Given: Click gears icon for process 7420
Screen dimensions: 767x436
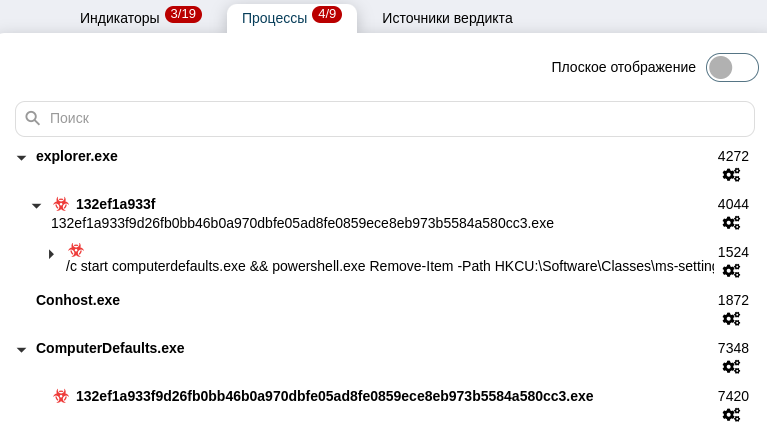Looking at the screenshot, I should 731,415.
